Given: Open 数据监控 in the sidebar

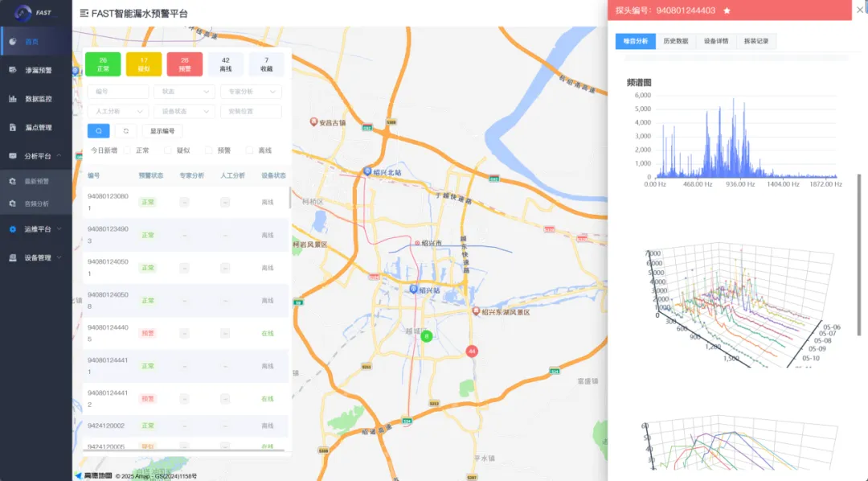Looking at the screenshot, I should 37,99.
